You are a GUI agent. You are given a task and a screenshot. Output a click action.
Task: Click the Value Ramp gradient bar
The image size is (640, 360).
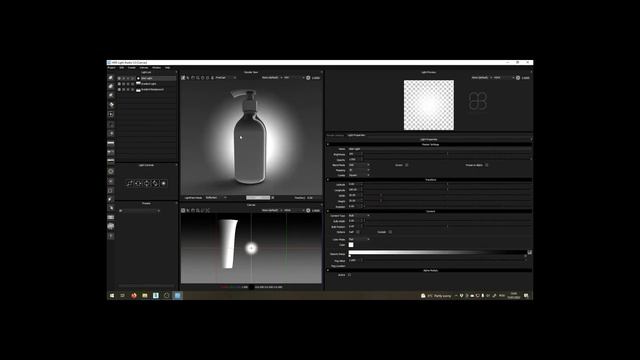click(x=437, y=253)
